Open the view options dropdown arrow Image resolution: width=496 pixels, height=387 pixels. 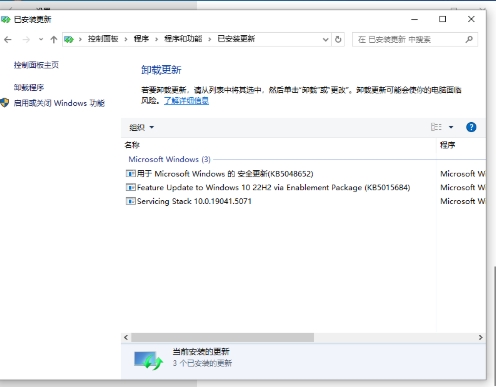[x=451, y=127]
